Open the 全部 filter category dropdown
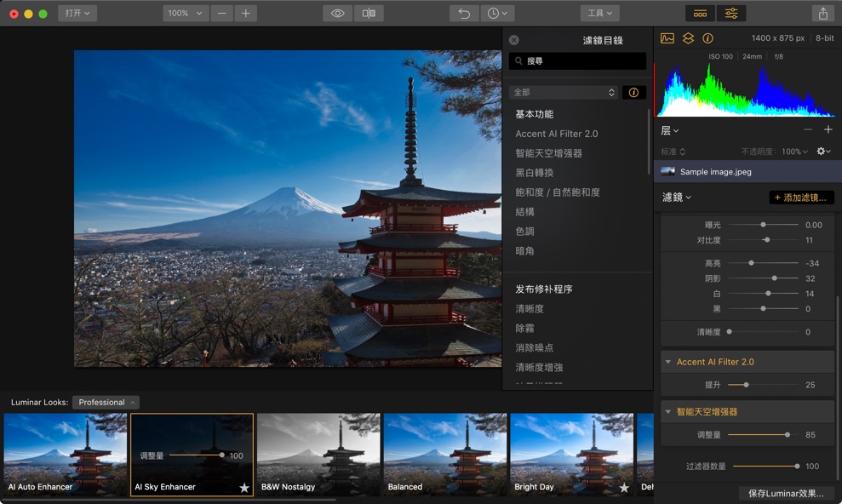The image size is (842, 504). pos(564,92)
